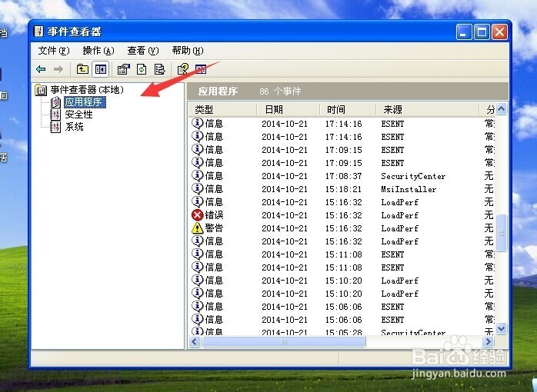Toggle the Show/Hide console tree icon

tap(101, 69)
